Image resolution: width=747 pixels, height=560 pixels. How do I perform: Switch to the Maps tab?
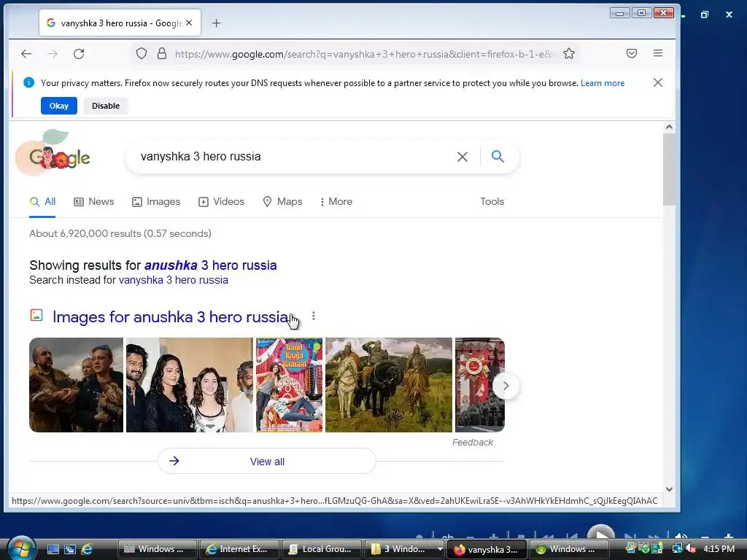(x=282, y=201)
